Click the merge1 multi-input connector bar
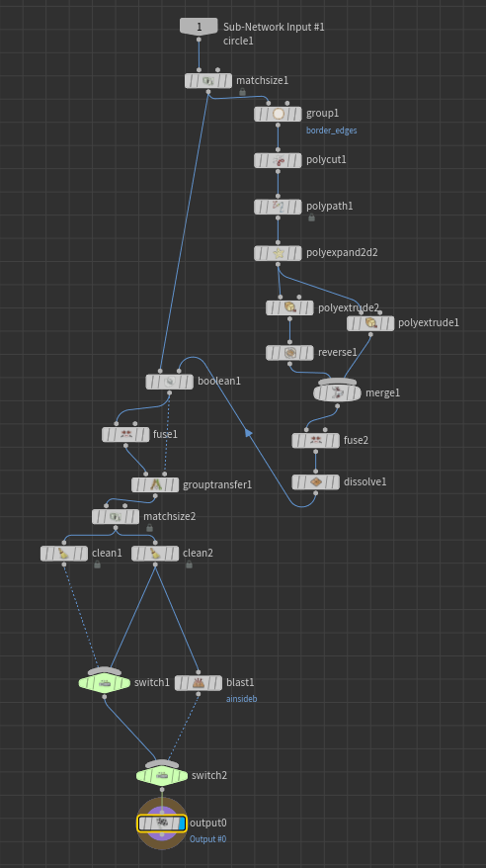The width and height of the screenshot is (486, 868). (337, 382)
